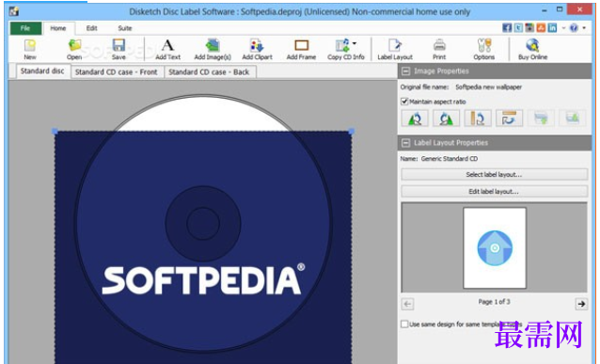600x364 pixels.
Task: Select the Add Text tool
Action: click(167, 49)
